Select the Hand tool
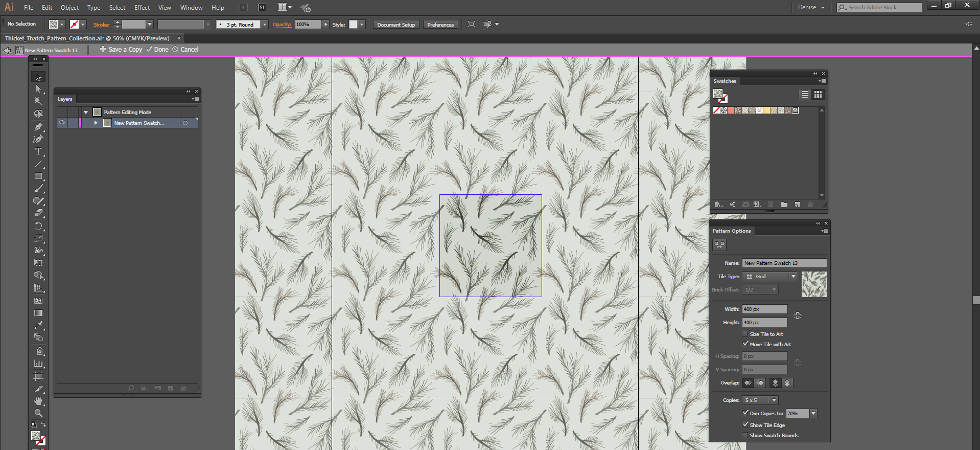Screen dimensions: 980x450 [38, 401]
